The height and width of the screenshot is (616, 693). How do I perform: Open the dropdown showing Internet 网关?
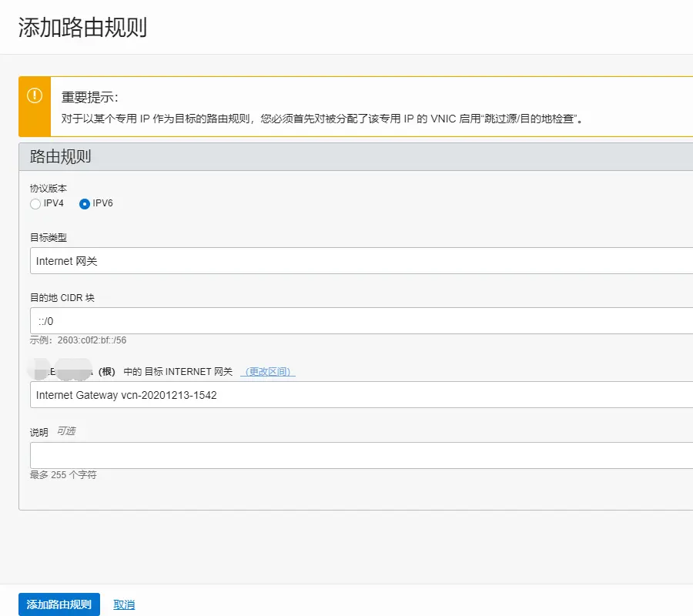tap(360, 261)
